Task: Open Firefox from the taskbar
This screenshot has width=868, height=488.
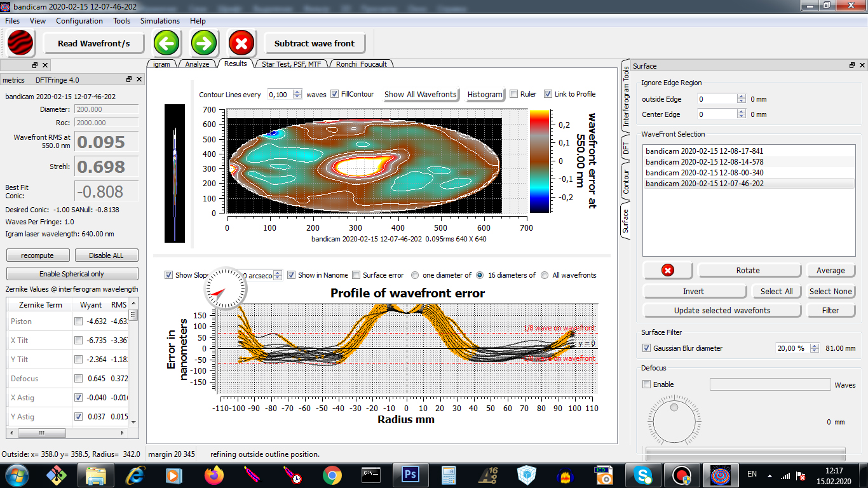Action: [x=214, y=475]
